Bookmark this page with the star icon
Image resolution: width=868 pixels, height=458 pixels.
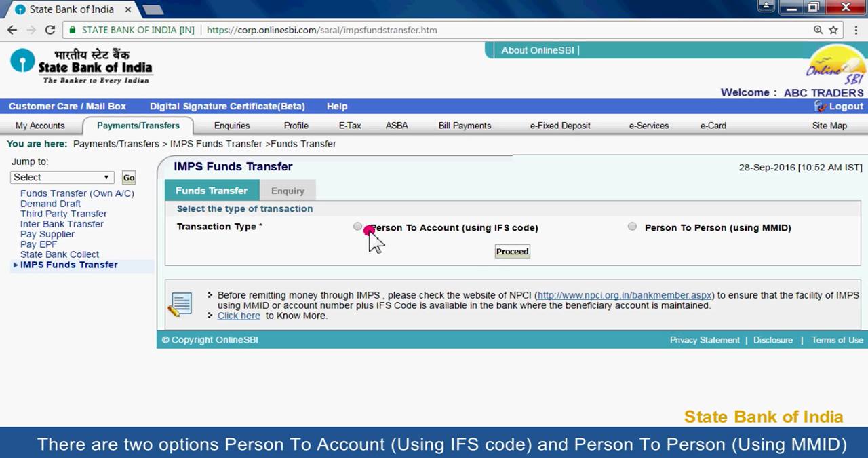(x=833, y=30)
